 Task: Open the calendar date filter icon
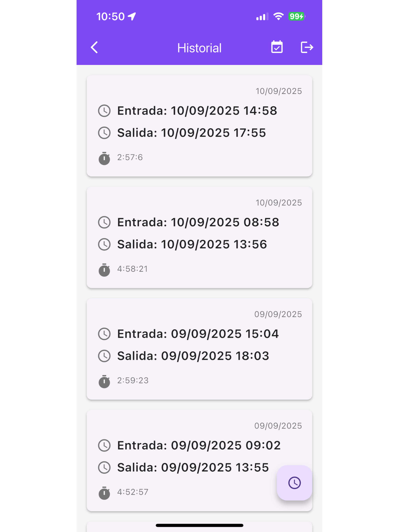point(277,47)
